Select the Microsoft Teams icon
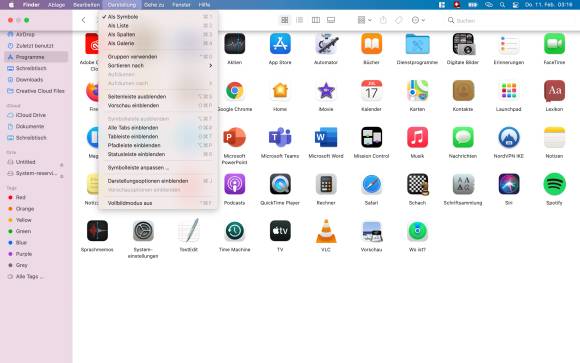The height and width of the screenshot is (363, 580). click(280, 137)
